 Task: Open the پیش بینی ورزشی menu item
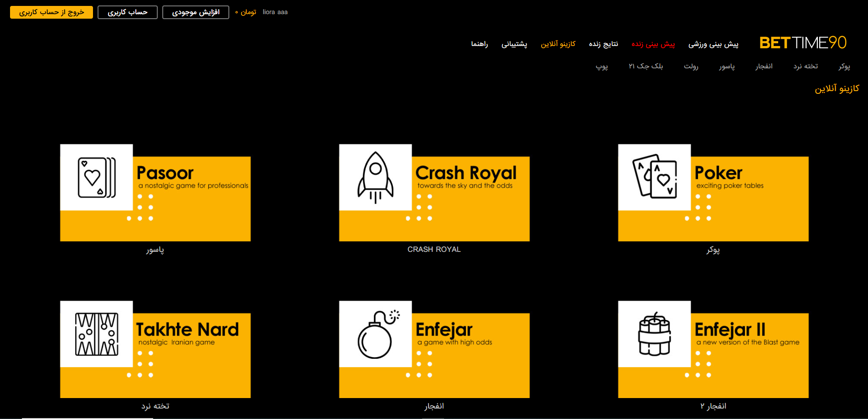click(713, 44)
